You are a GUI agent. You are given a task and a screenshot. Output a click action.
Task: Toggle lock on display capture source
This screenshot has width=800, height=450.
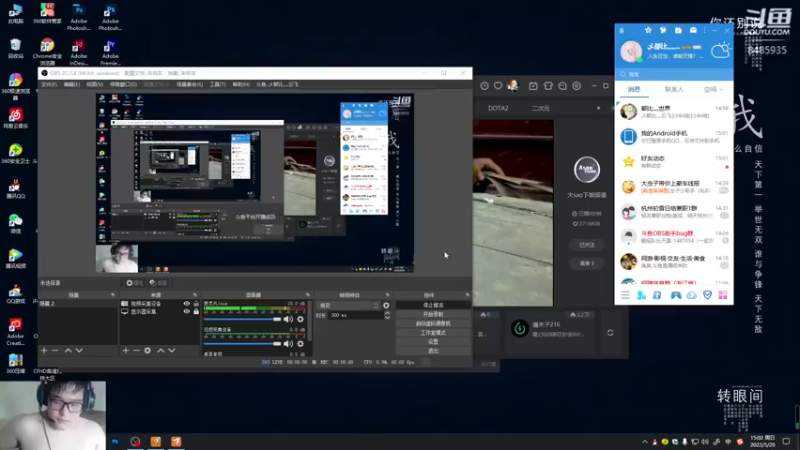(x=196, y=311)
